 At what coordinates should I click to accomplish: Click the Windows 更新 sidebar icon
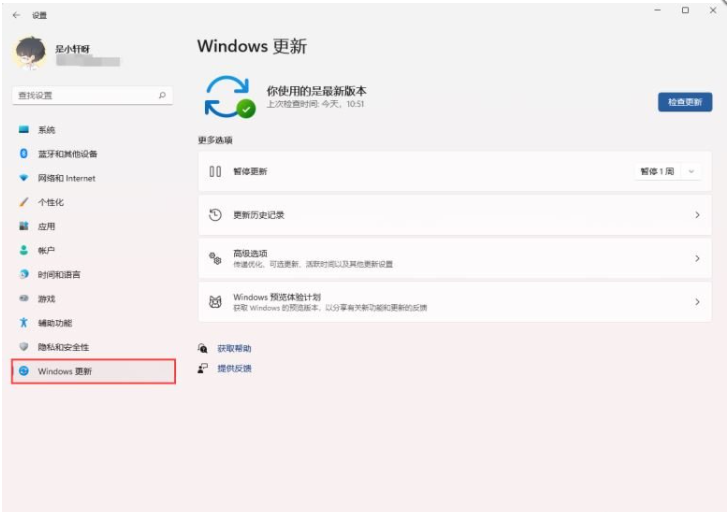[x=24, y=371]
